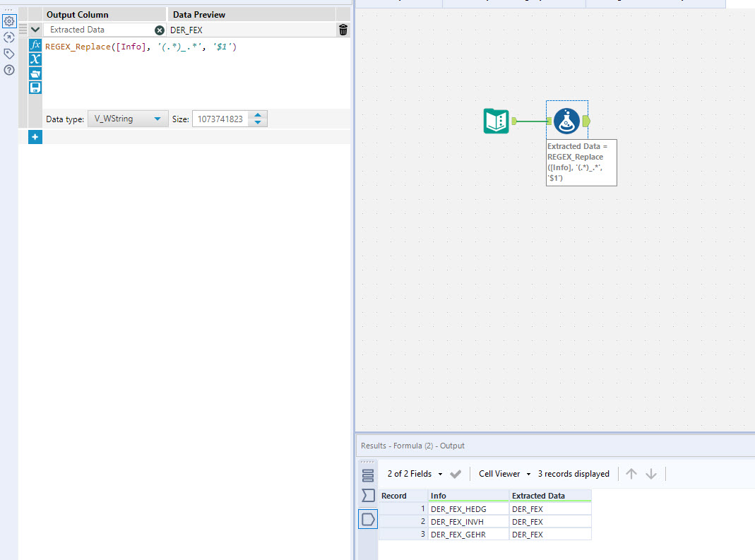Open the Help icon in the sidebar
Viewport: 755px width, 560px height.
click(9, 69)
